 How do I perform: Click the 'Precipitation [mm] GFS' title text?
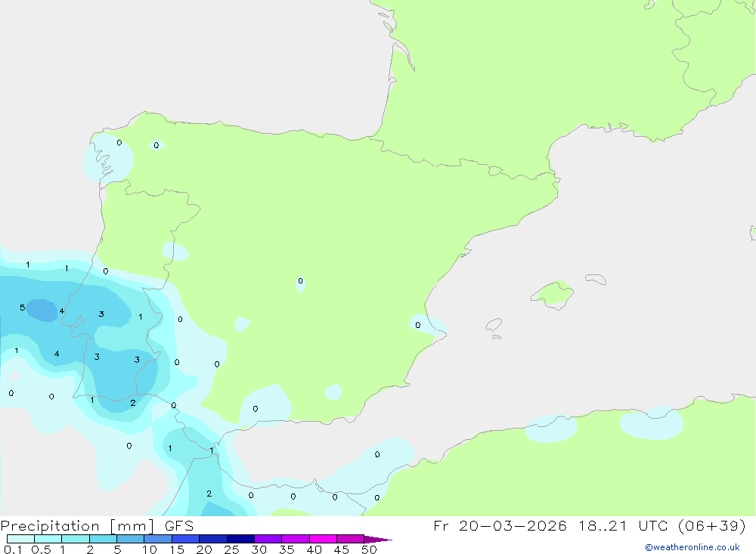97,525
